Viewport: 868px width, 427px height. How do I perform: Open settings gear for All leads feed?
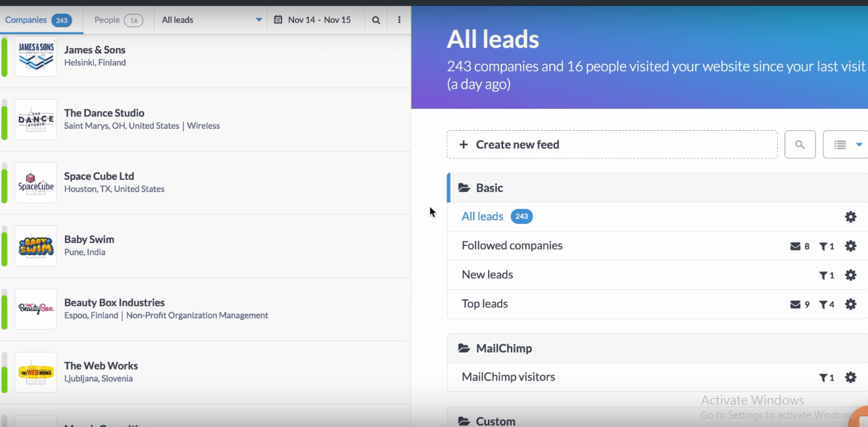tap(850, 217)
